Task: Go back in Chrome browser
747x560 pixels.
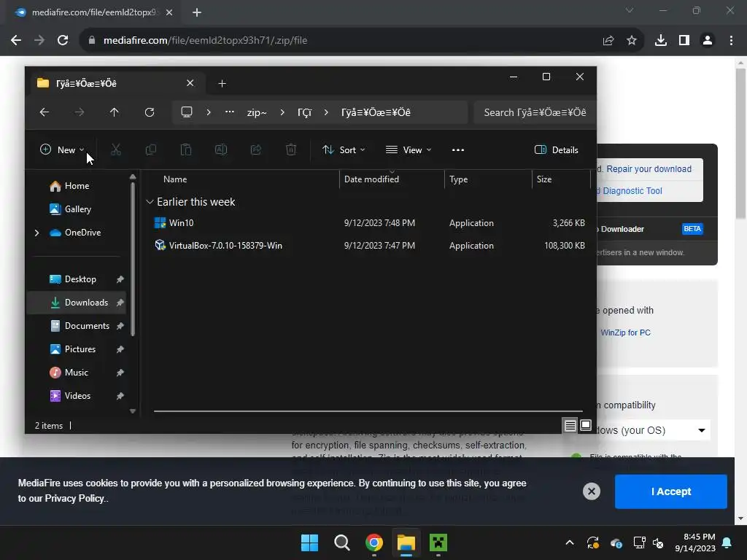Action: pos(16,41)
